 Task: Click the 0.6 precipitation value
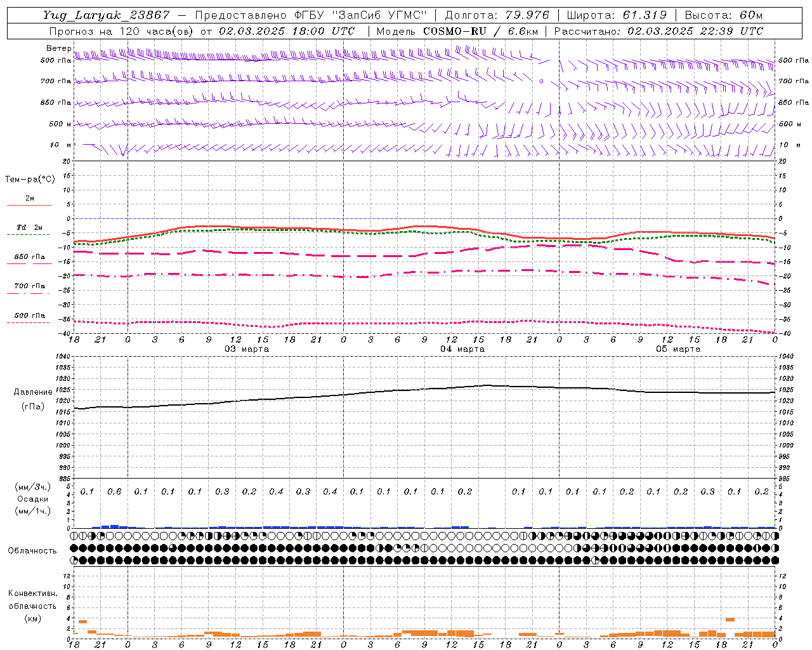(x=114, y=492)
